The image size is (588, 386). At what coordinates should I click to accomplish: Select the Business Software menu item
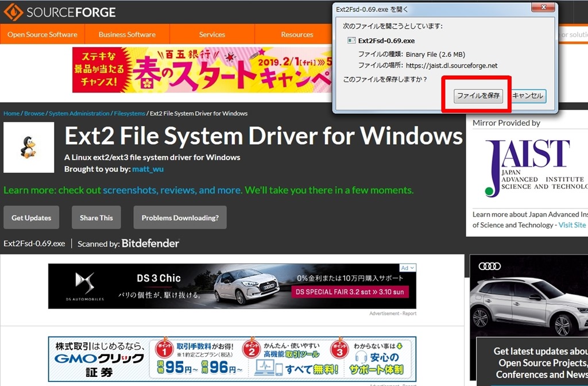(x=127, y=34)
